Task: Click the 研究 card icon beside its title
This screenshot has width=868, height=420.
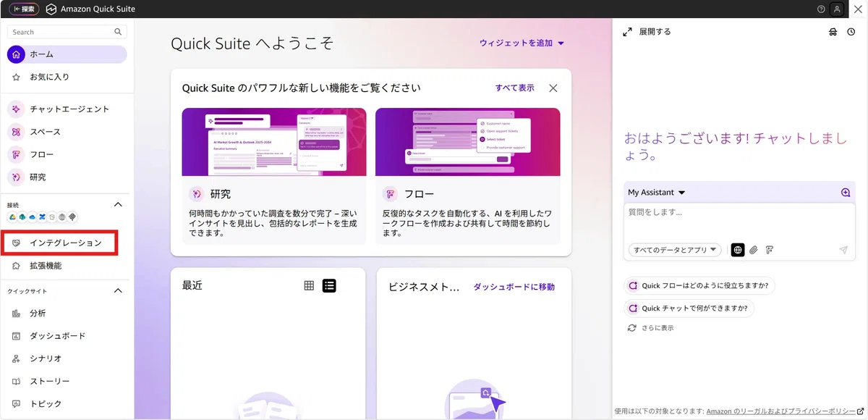Action: click(197, 194)
